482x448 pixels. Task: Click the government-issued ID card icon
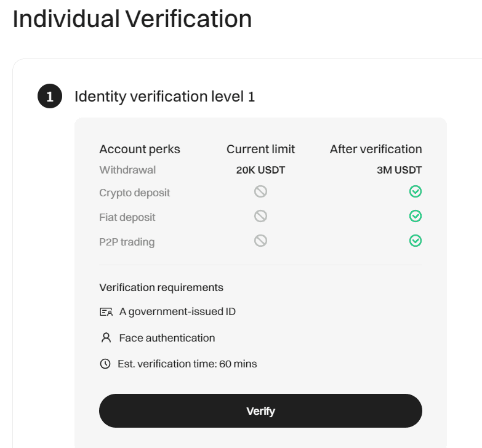click(x=106, y=312)
